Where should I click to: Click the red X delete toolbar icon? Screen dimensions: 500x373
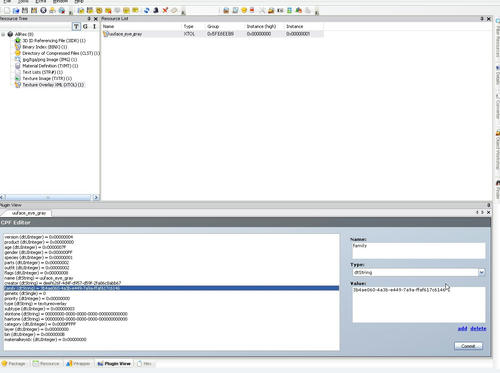click(165, 10)
